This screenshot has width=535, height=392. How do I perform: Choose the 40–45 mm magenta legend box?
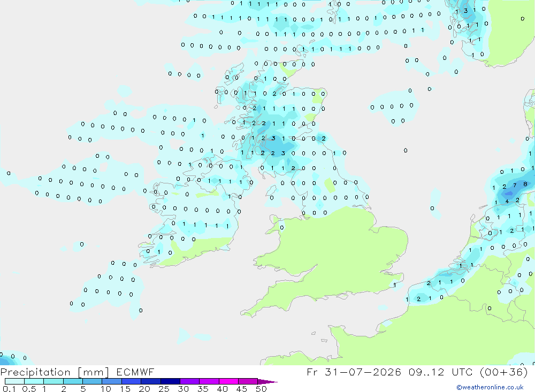228,381
